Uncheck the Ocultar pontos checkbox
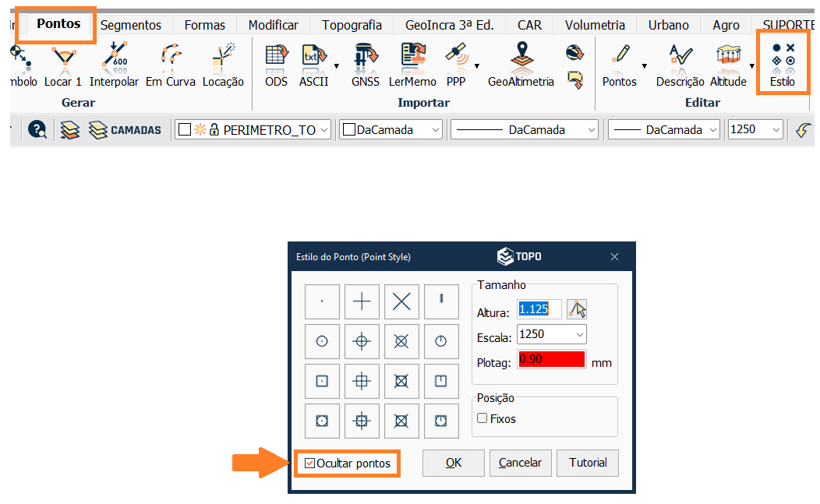The height and width of the screenshot is (504, 820). click(310, 463)
